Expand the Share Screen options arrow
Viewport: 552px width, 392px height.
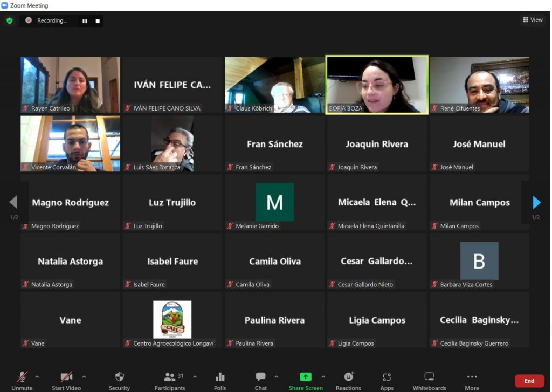click(323, 376)
